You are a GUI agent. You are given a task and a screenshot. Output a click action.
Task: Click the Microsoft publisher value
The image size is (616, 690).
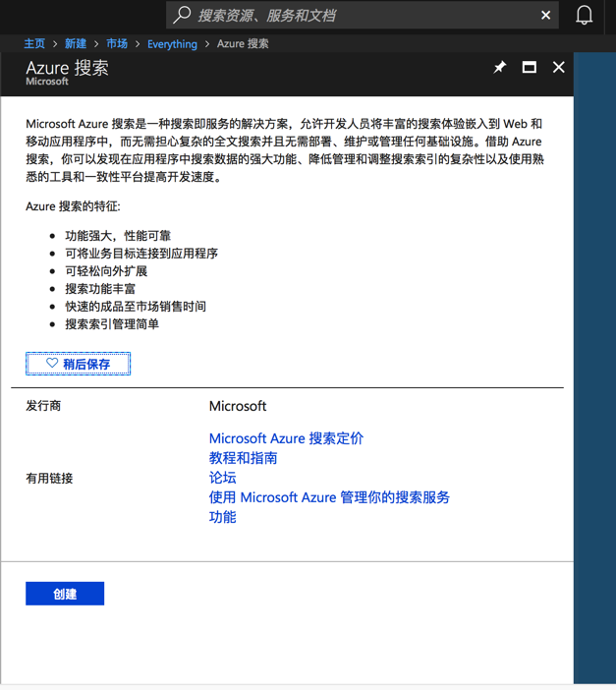coord(238,406)
